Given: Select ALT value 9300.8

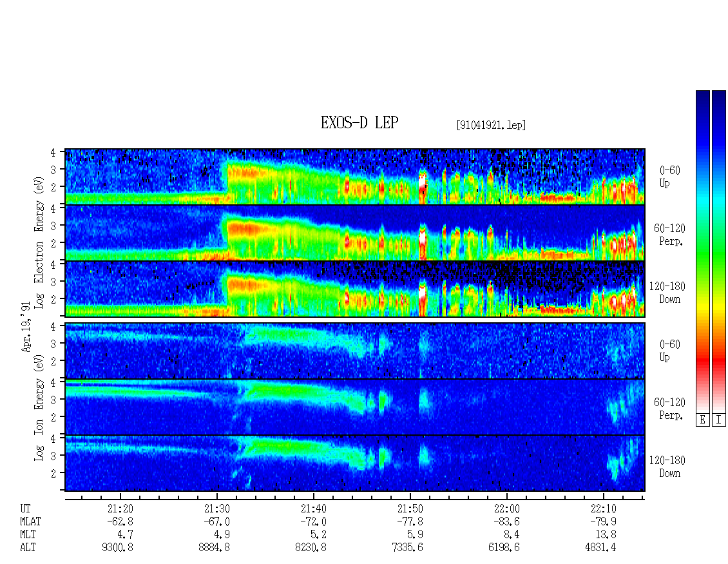Looking at the screenshot, I should [x=117, y=548].
